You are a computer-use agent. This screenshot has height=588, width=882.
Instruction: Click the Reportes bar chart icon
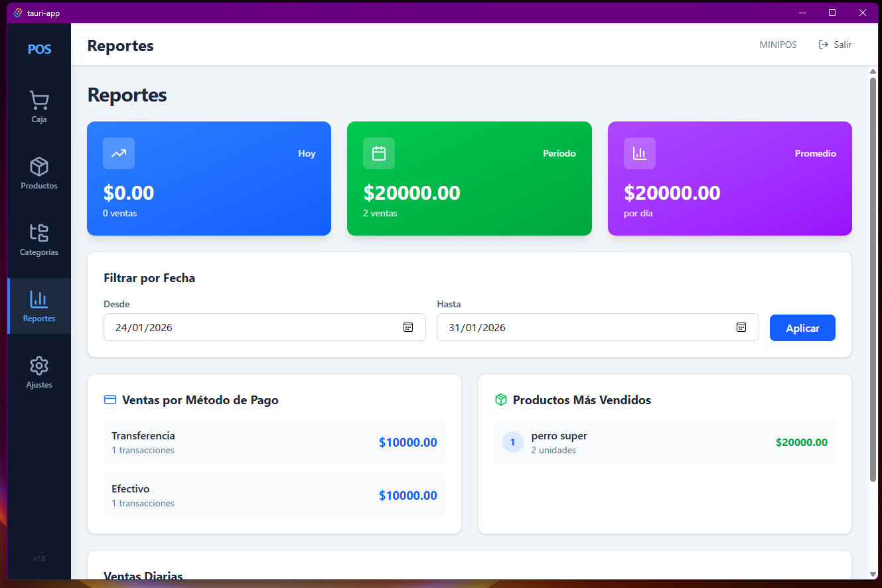tap(39, 299)
